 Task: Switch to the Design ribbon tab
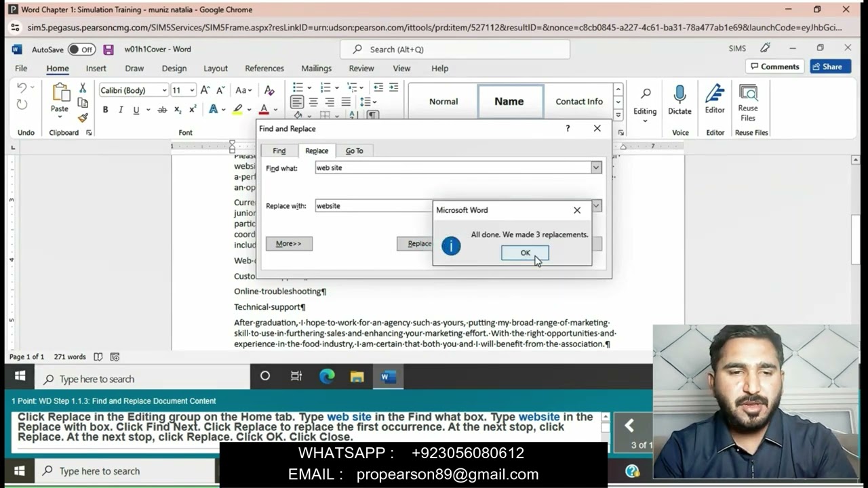coord(174,68)
